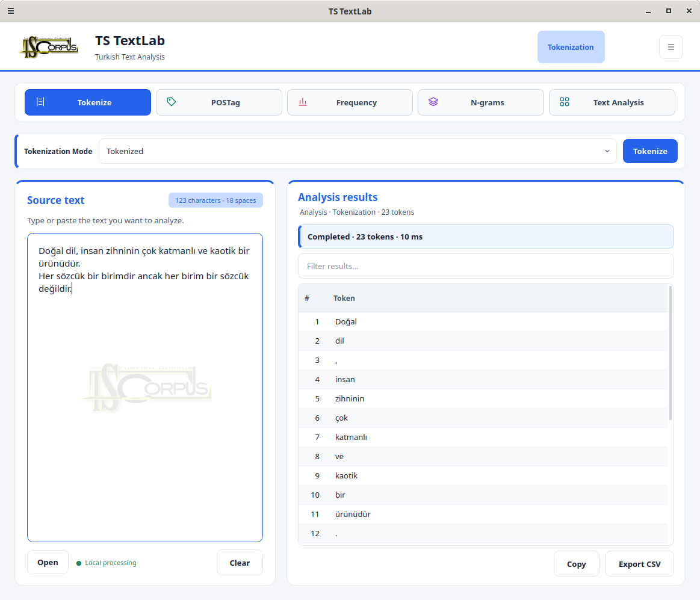Click the Tokenize tab list icon
The height and width of the screenshot is (600, 700).
point(40,102)
